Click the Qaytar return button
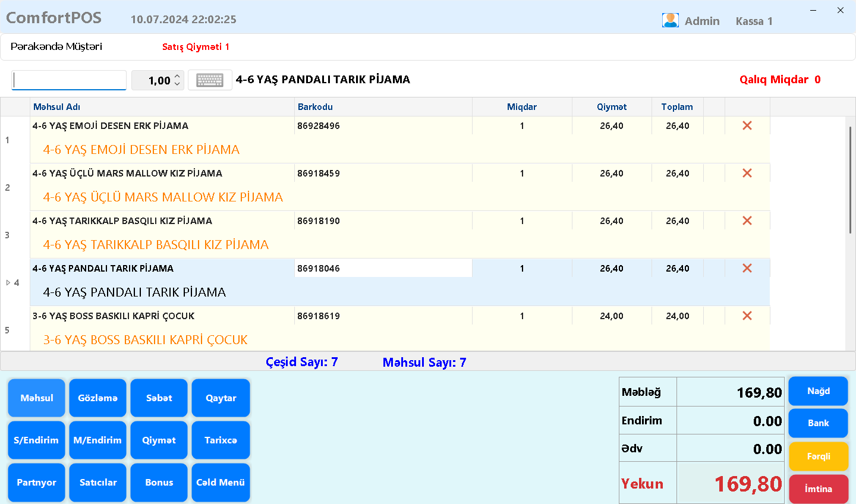The height and width of the screenshot is (504, 856). click(221, 398)
